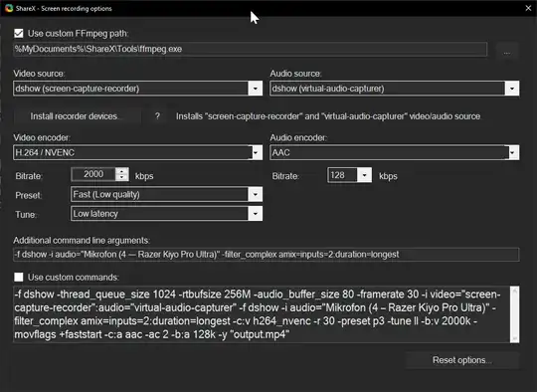Click the Video source label
This screenshot has height=392, width=537.
click(39, 74)
